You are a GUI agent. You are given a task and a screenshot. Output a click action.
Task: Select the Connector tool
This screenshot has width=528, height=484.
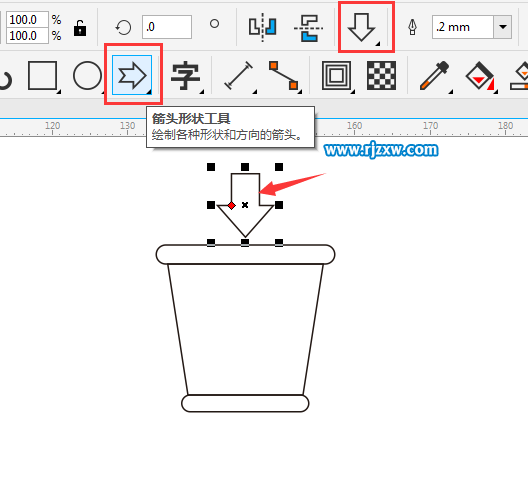284,75
